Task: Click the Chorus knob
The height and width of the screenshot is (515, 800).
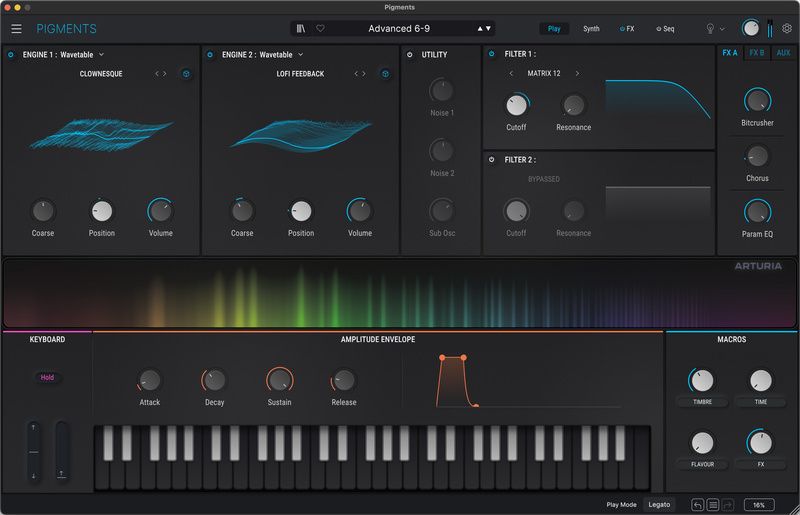Action: coord(757,156)
